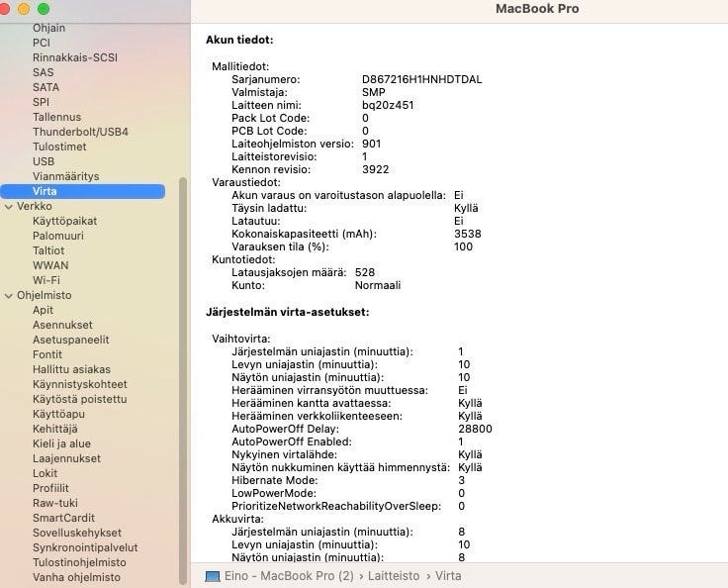Click the Kennon revisio value 3922
The height and width of the screenshot is (588, 728).
(376, 169)
